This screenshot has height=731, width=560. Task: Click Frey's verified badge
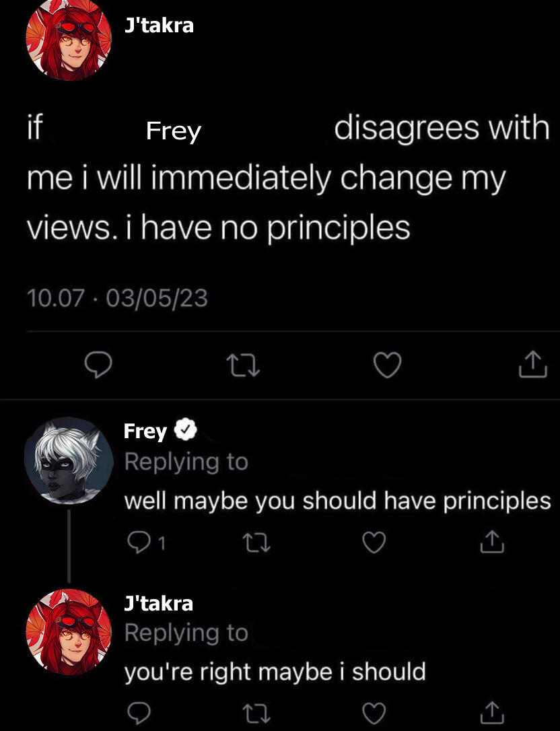coord(185,429)
